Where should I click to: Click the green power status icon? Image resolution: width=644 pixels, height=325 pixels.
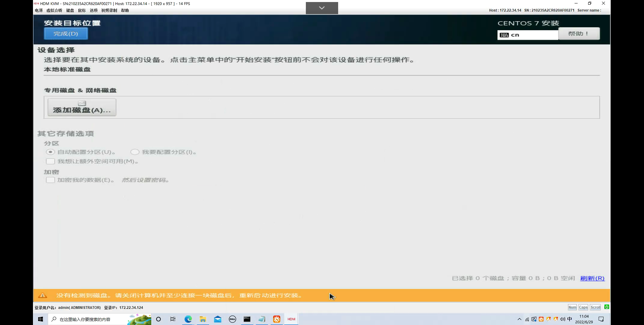click(x=607, y=307)
